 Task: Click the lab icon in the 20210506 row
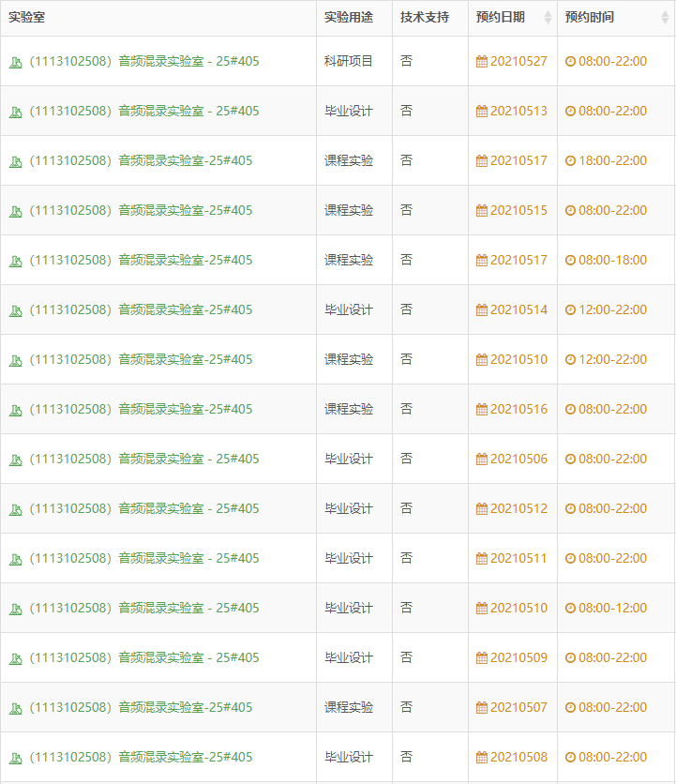pos(16,460)
